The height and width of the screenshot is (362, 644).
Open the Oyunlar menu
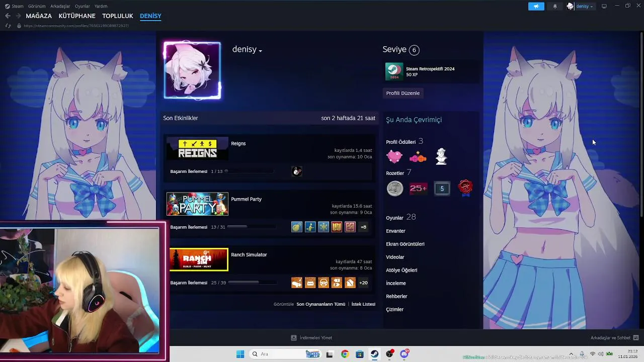82,7
